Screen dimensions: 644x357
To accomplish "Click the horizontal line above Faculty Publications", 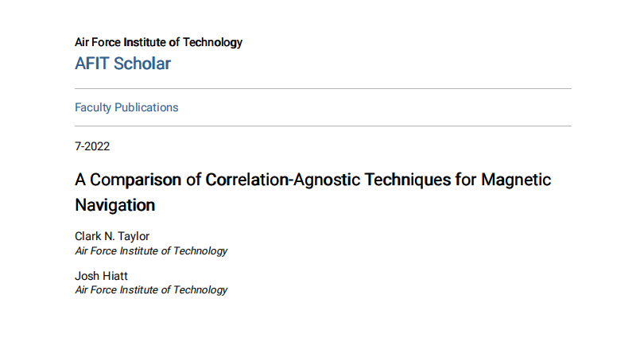I will click(323, 88).
